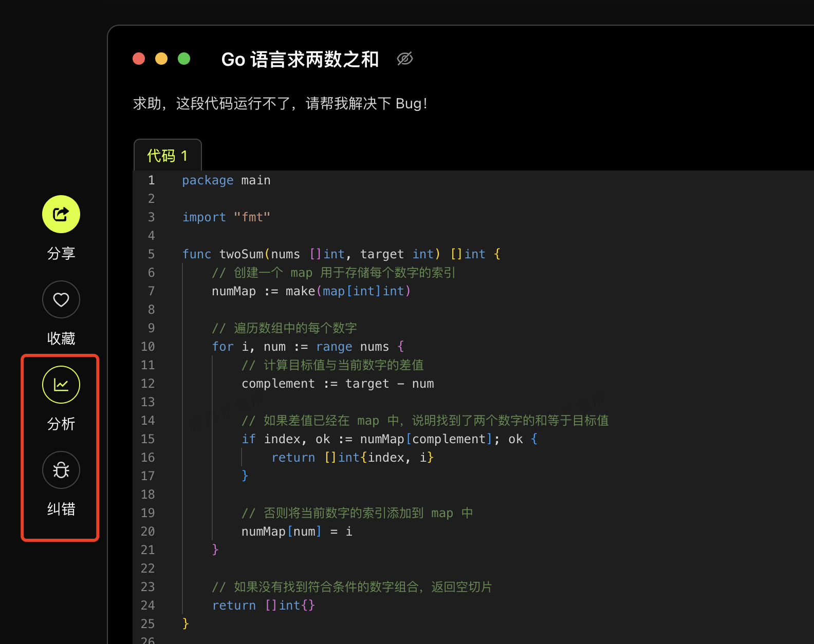Click the 收藏 label text
Image resolution: width=814 pixels, height=644 pixels.
coord(61,338)
